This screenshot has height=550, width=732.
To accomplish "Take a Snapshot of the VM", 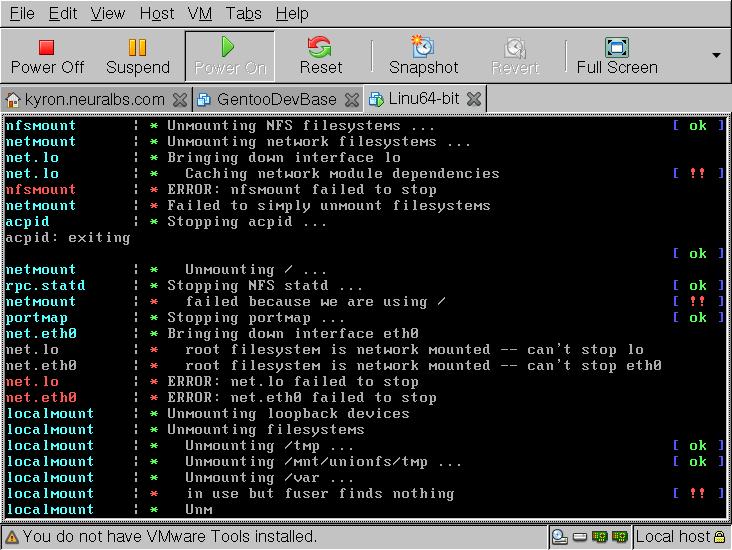I will [423, 56].
